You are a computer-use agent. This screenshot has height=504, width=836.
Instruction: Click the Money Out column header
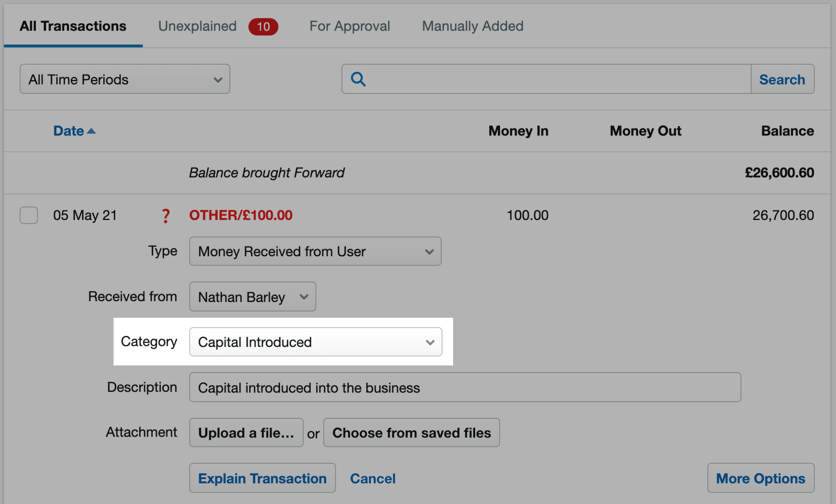click(645, 131)
